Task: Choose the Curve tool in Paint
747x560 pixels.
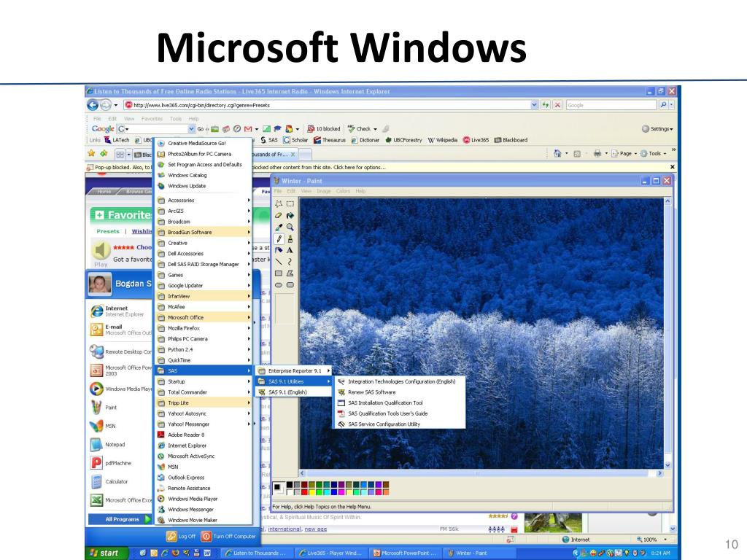Action: pyautogui.click(x=290, y=262)
